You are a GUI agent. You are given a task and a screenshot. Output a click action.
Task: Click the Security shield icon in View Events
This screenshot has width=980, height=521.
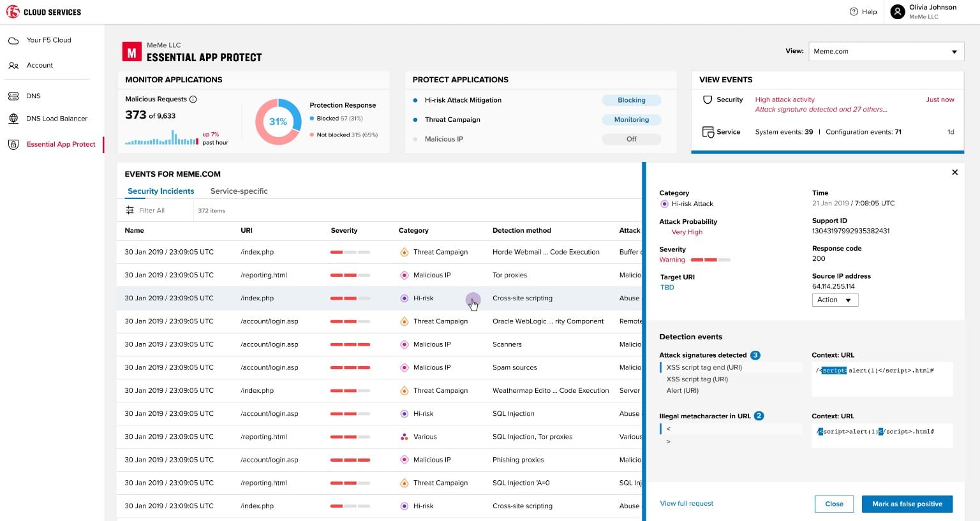pos(707,99)
